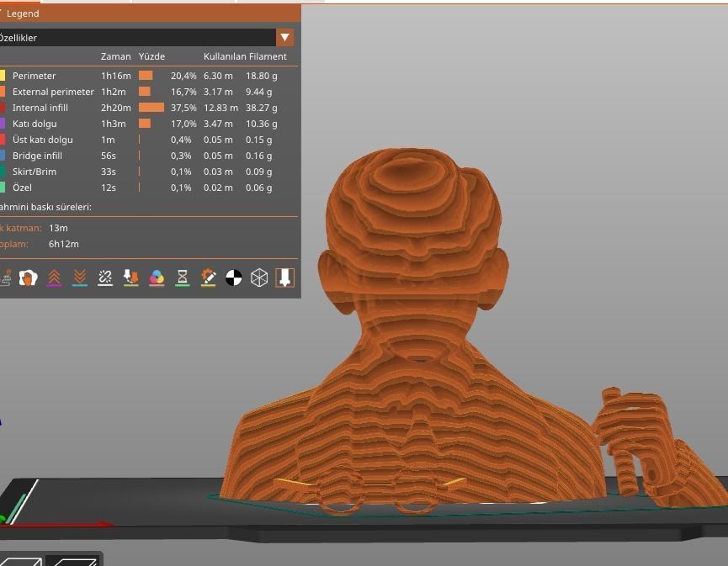Click the Internal infill feature label
The height and width of the screenshot is (566, 728).
(40, 108)
